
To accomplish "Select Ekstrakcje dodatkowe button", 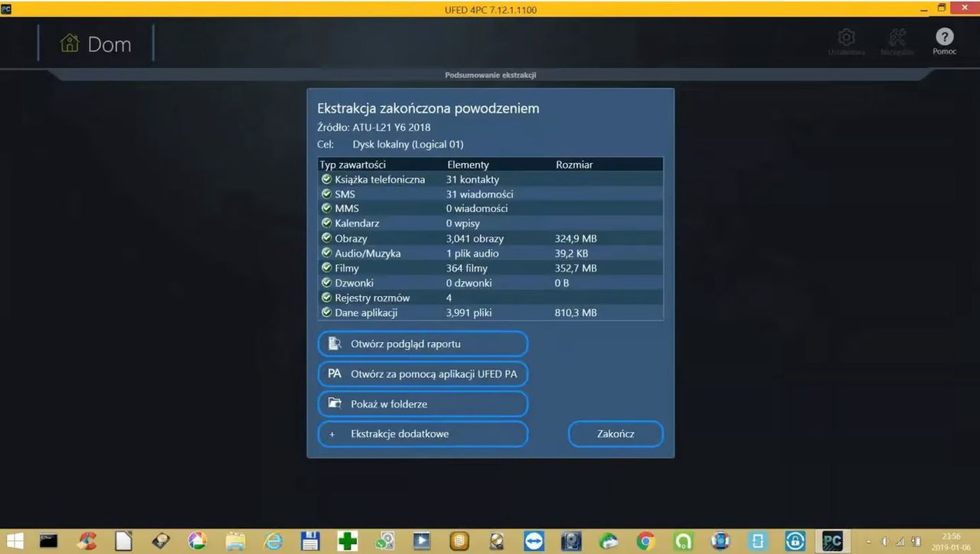I will tap(423, 434).
